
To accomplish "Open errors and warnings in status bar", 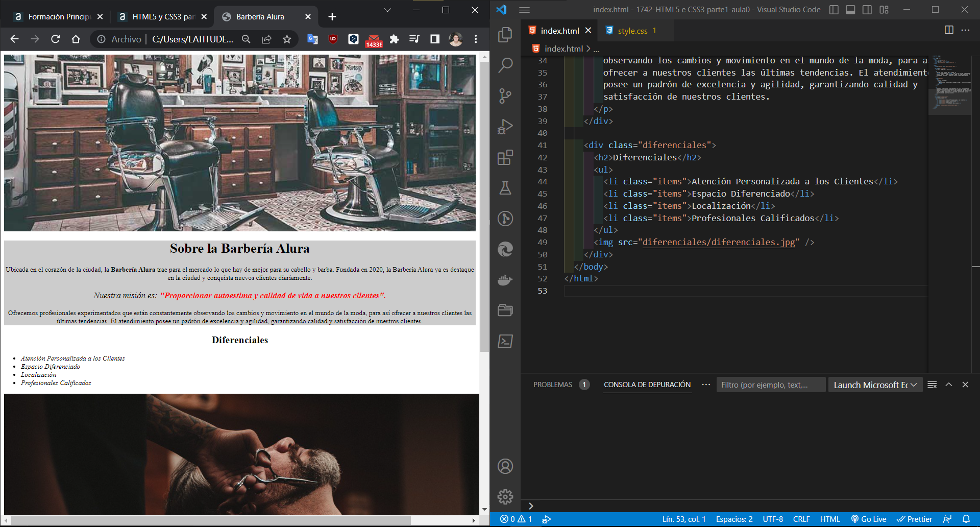I will [x=516, y=519].
